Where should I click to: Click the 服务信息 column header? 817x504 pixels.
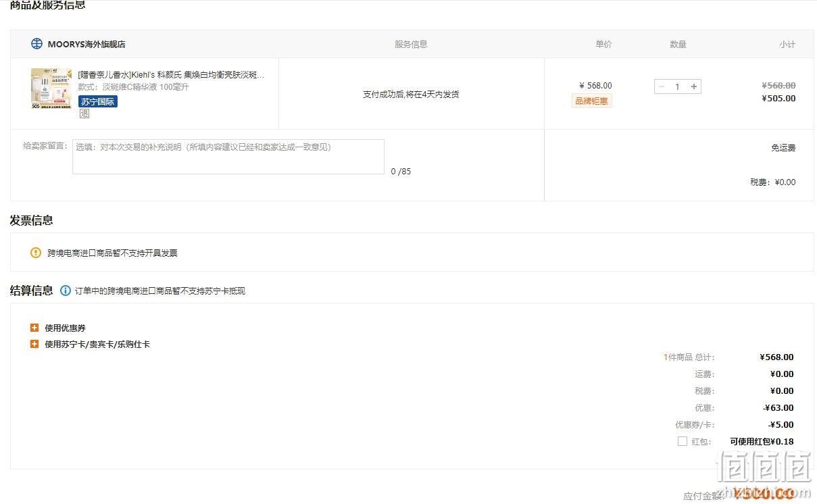411,45
